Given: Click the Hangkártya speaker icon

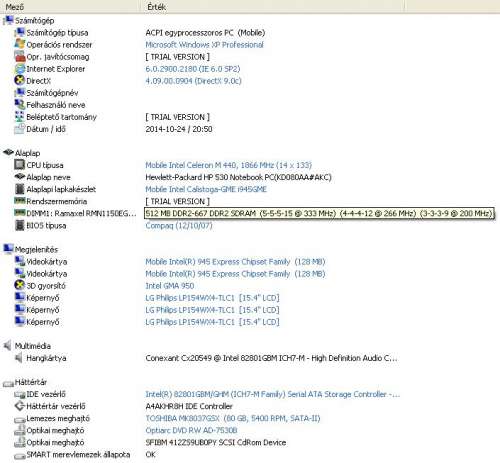Looking at the screenshot, I should click(x=19, y=358).
